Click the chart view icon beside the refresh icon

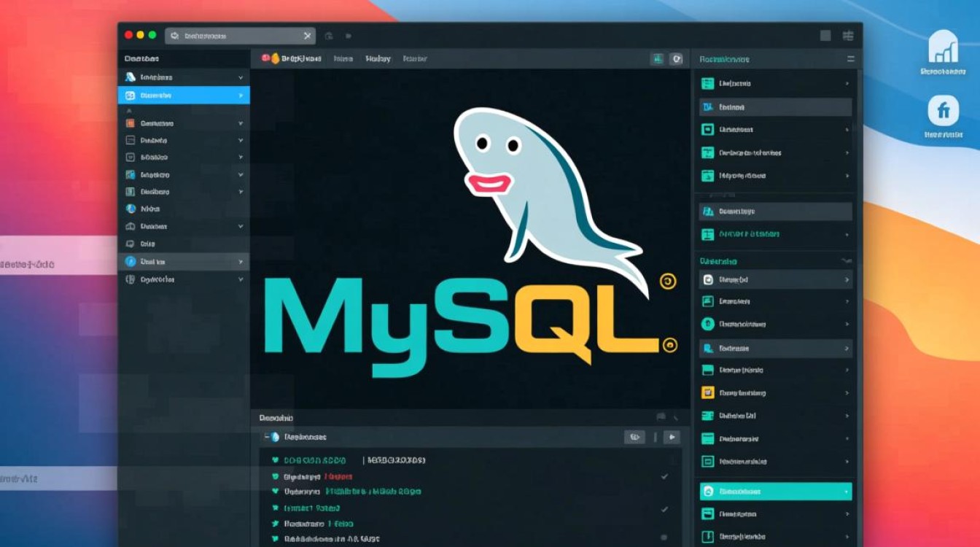point(658,59)
